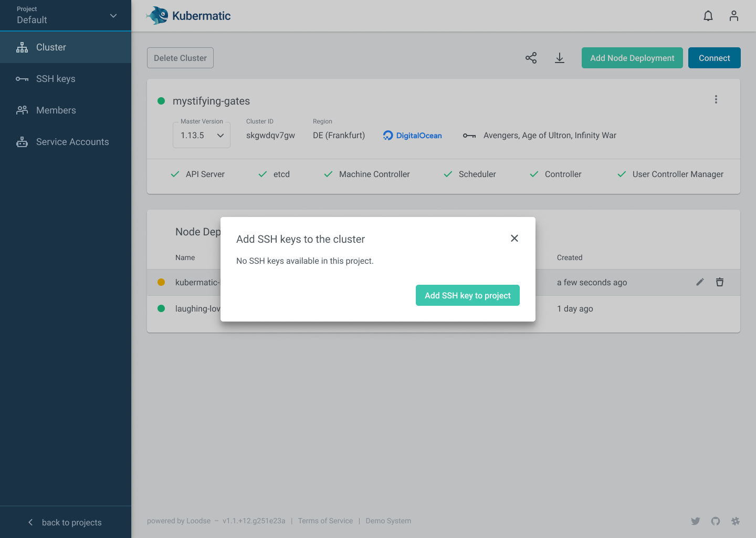Open Kubermatic's Twitter page via footer icon
Image resolution: width=756 pixels, height=538 pixels.
pos(695,521)
